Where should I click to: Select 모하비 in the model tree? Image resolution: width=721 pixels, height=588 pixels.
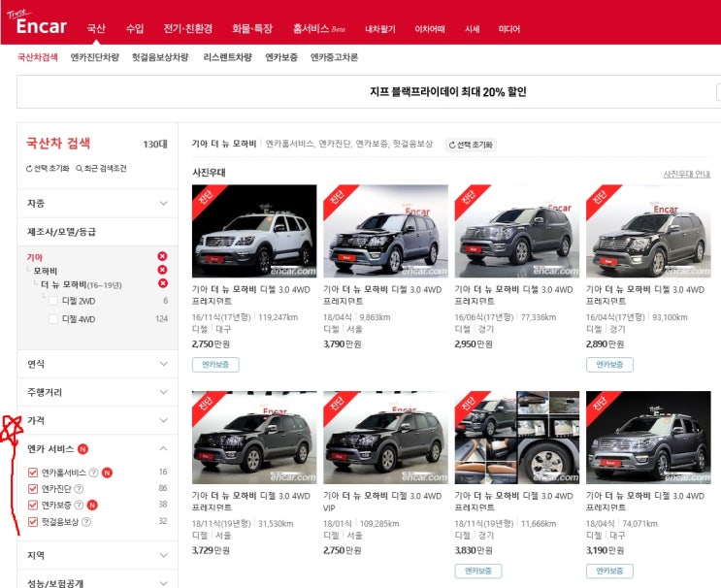coord(46,272)
